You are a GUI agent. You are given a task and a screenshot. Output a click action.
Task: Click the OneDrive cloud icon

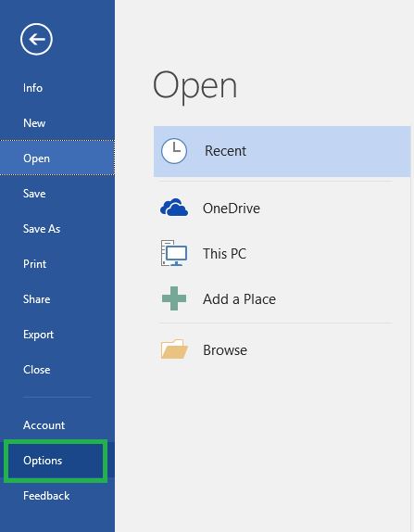[x=174, y=208]
